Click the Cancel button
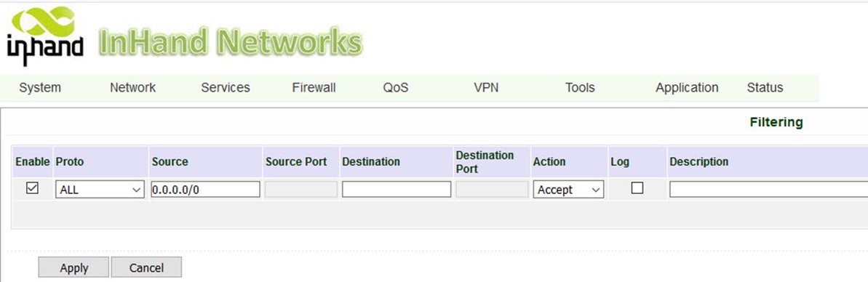This screenshot has height=282, width=868. tap(146, 267)
